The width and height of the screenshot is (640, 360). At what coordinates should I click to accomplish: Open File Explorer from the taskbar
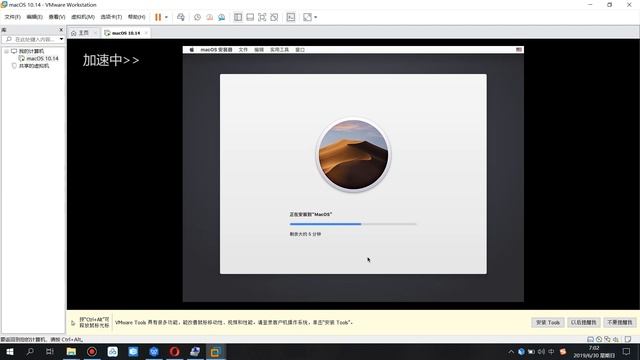click(x=71, y=351)
